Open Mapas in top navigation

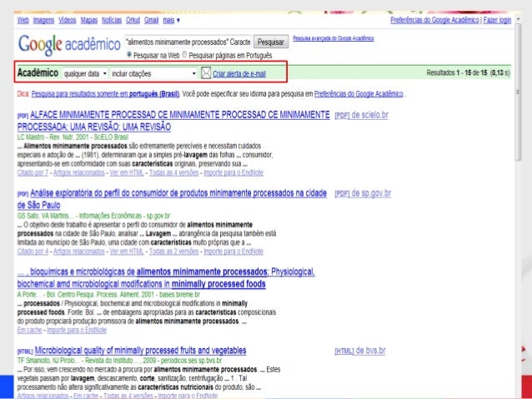coord(89,20)
